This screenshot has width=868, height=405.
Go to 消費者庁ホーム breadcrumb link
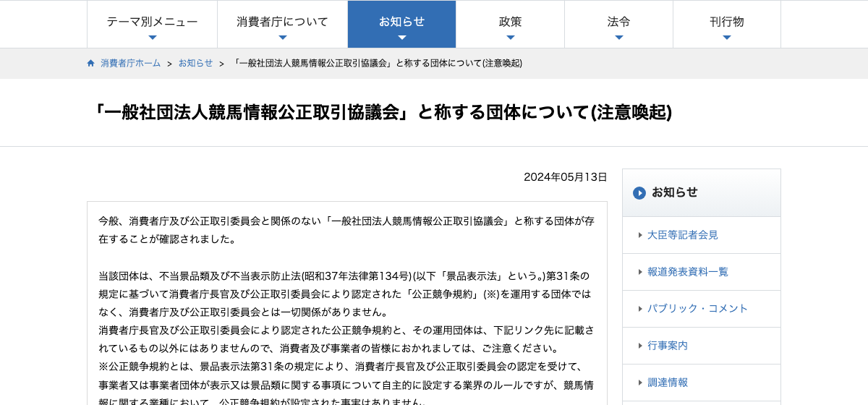[131, 63]
